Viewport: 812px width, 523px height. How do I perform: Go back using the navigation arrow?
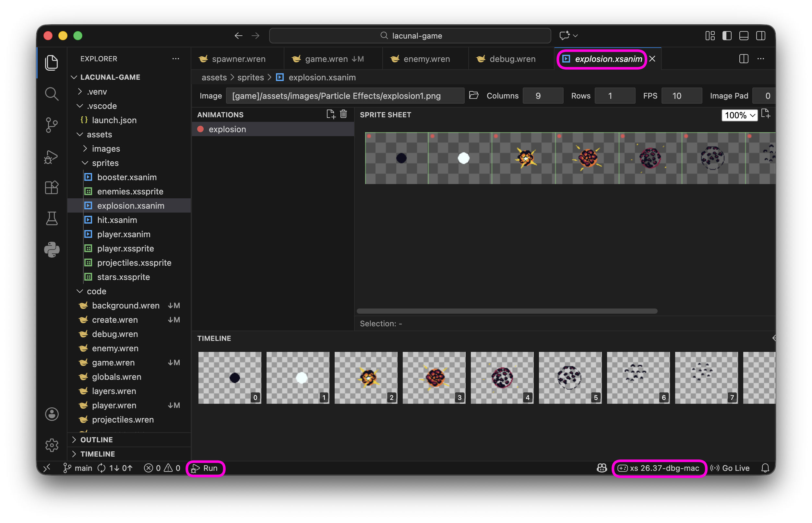[x=238, y=36]
